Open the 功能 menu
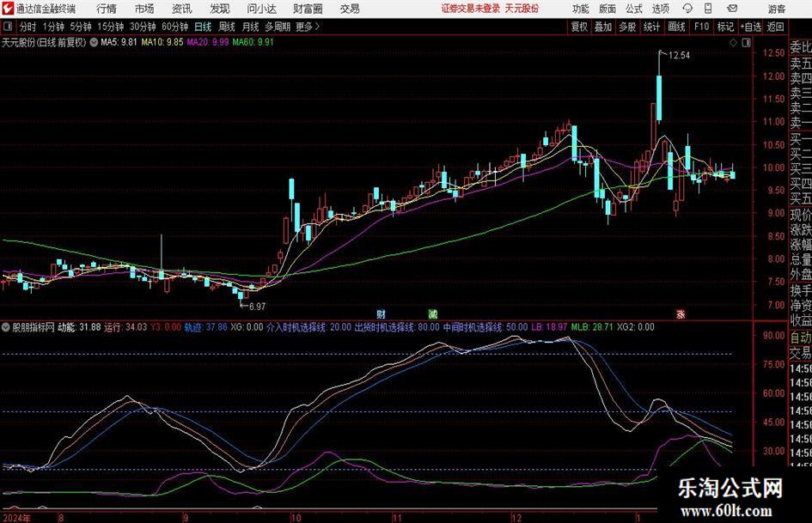The image size is (812, 523). 581,9
